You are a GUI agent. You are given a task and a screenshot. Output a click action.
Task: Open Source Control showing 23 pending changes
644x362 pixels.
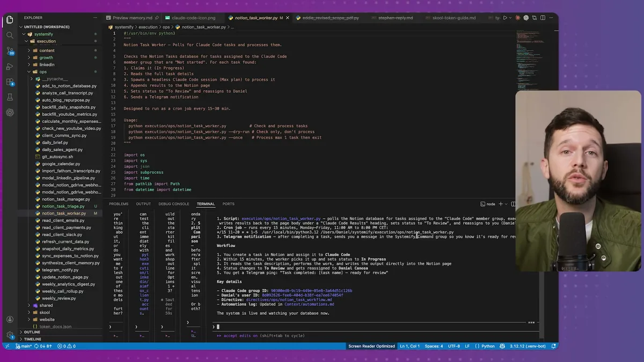tap(10, 51)
